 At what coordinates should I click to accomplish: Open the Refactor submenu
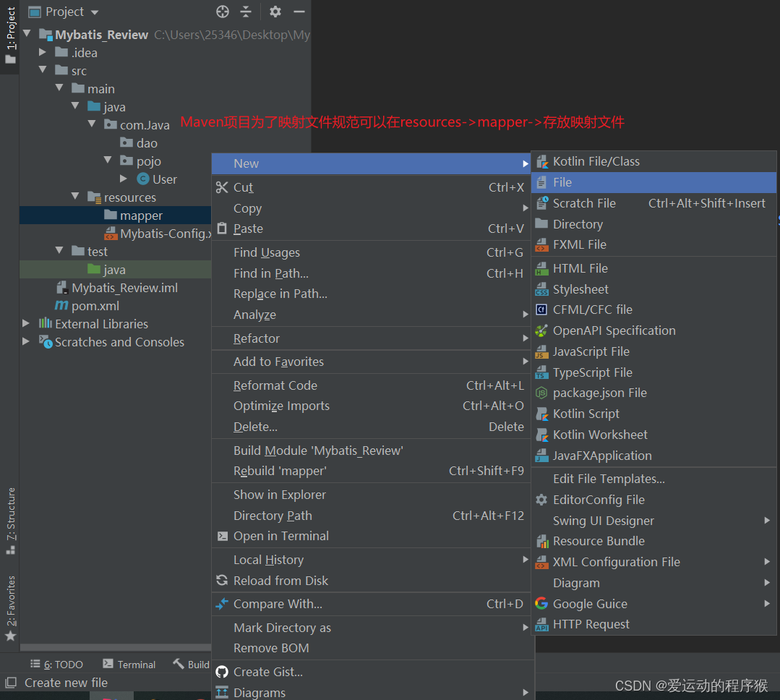coord(372,338)
